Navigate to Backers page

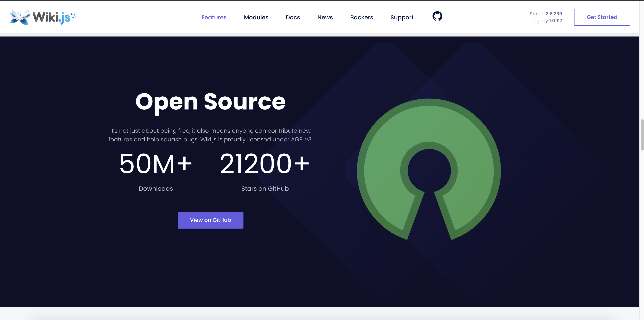361,17
